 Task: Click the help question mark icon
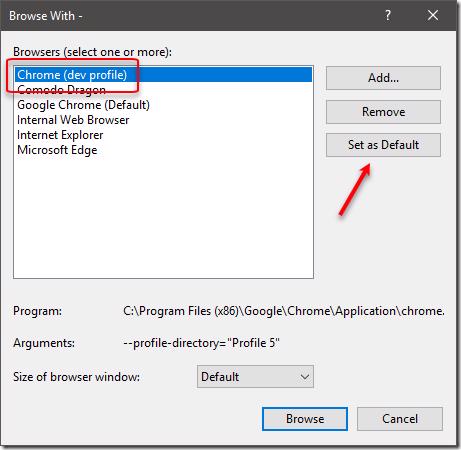pyautogui.click(x=388, y=15)
